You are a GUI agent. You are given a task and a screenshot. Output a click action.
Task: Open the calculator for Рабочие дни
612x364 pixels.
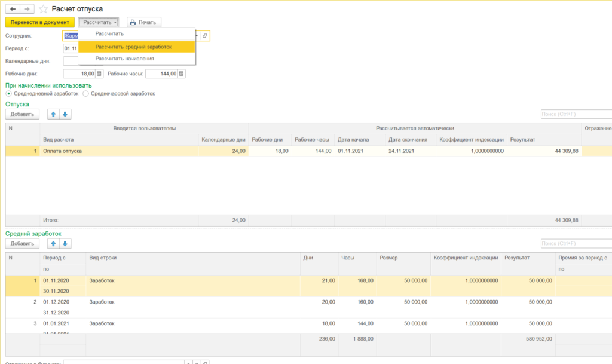coord(99,74)
